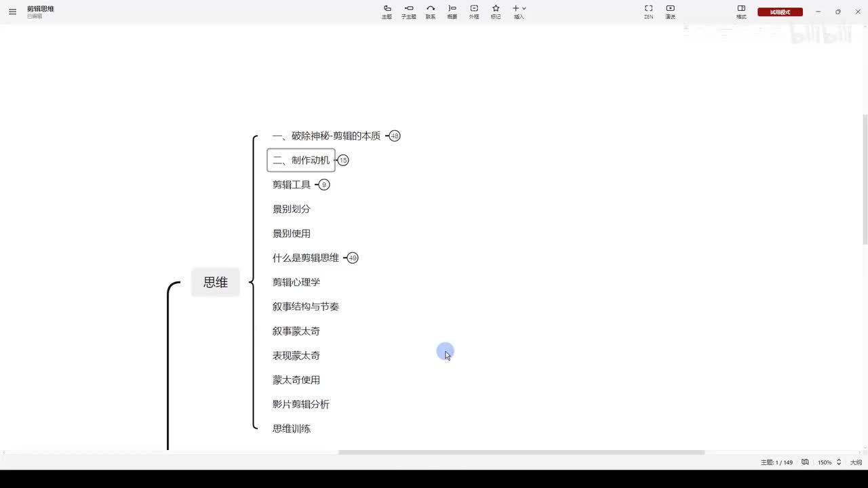Screen dimensions: 868x488
Task: Select the 表现蒙太奇 topic
Action: click(x=296, y=355)
